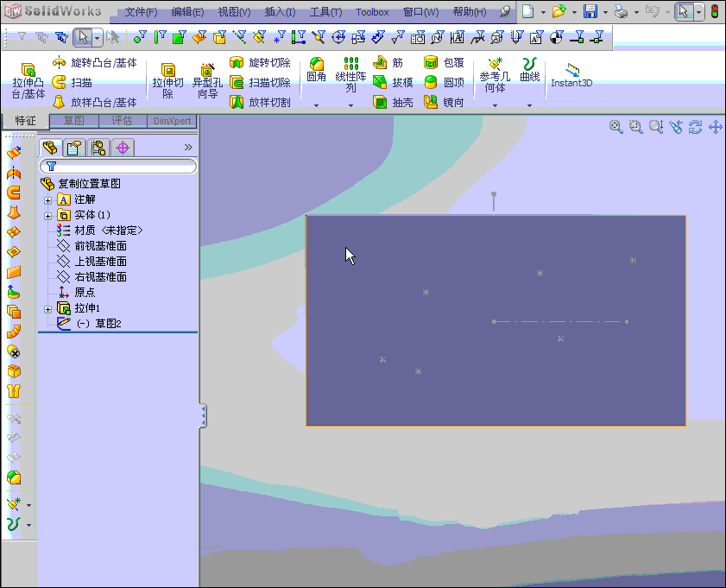Click the Open file icon

559,11
